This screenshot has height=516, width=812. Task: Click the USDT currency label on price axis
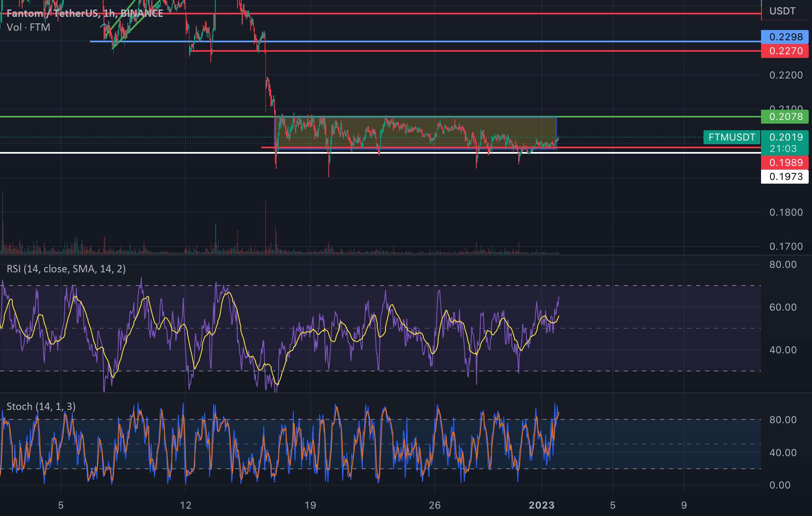pos(782,11)
